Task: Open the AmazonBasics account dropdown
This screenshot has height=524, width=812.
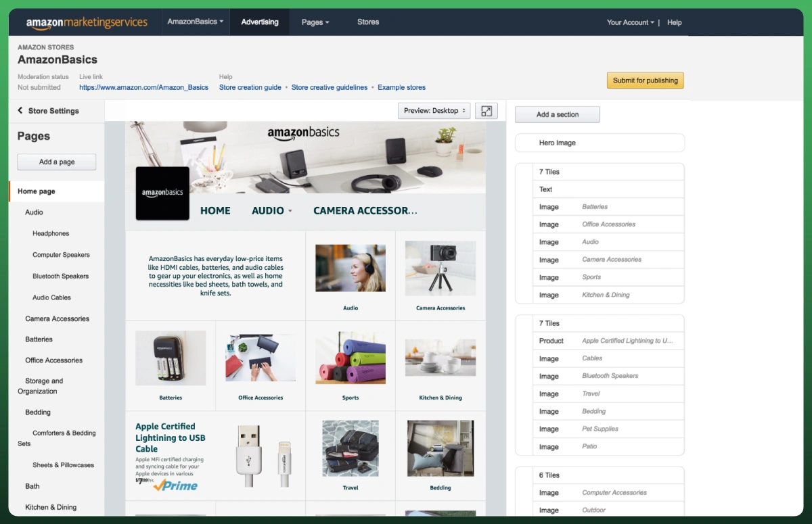Action: [195, 22]
